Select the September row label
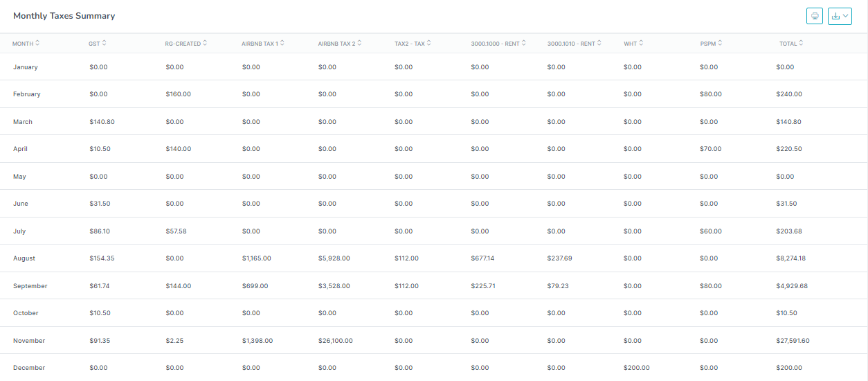Screen dimensions: 868x381 pyautogui.click(x=30, y=286)
